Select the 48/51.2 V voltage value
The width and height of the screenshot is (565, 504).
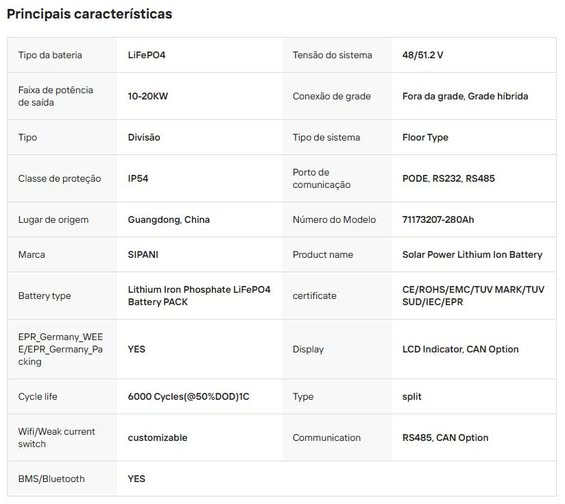(422, 55)
